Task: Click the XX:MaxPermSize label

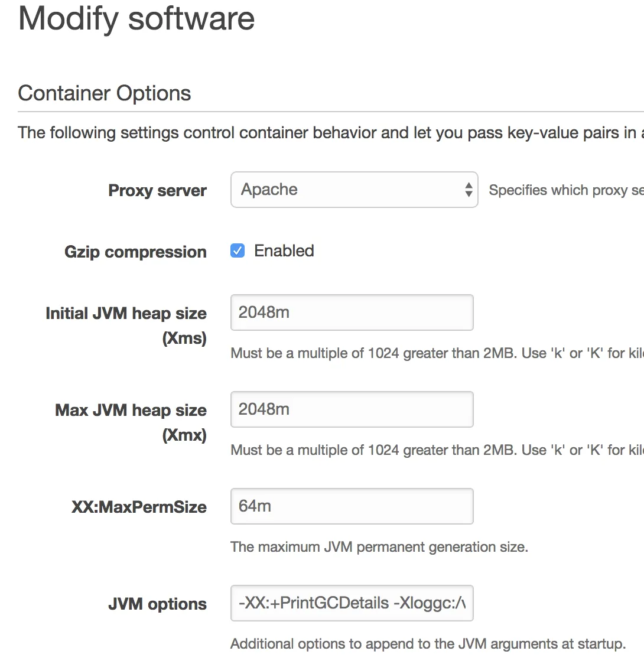Action: point(139,507)
